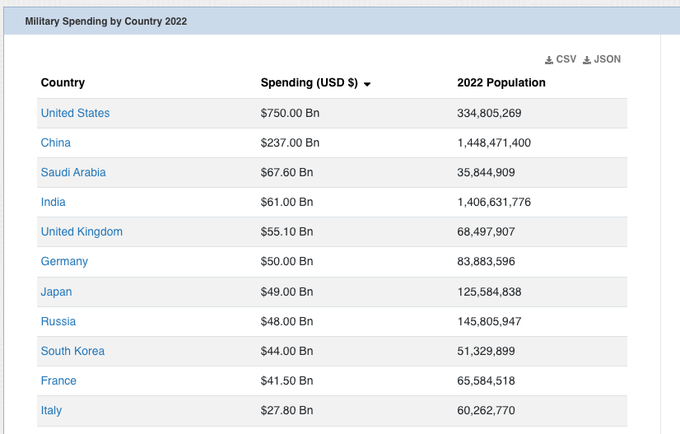
Task: Select population value 1,448,471,400
Action: (494, 143)
